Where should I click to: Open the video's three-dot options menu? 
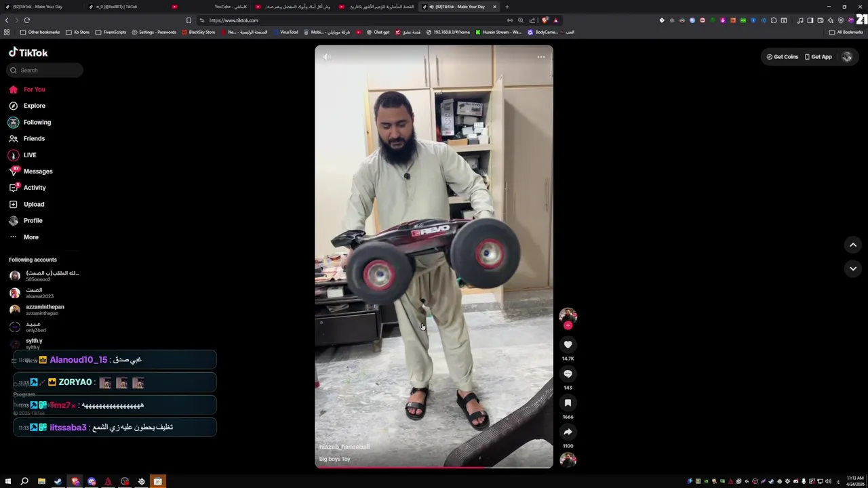(541, 57)
